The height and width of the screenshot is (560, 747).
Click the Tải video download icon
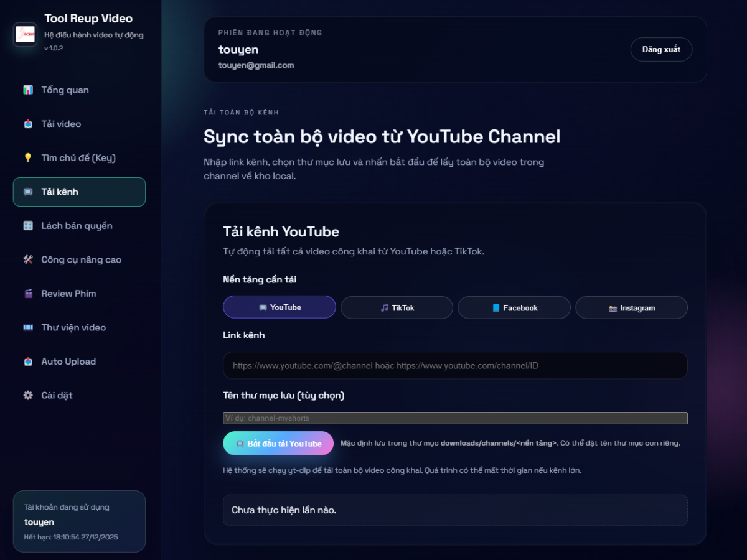tap(28, 124)
